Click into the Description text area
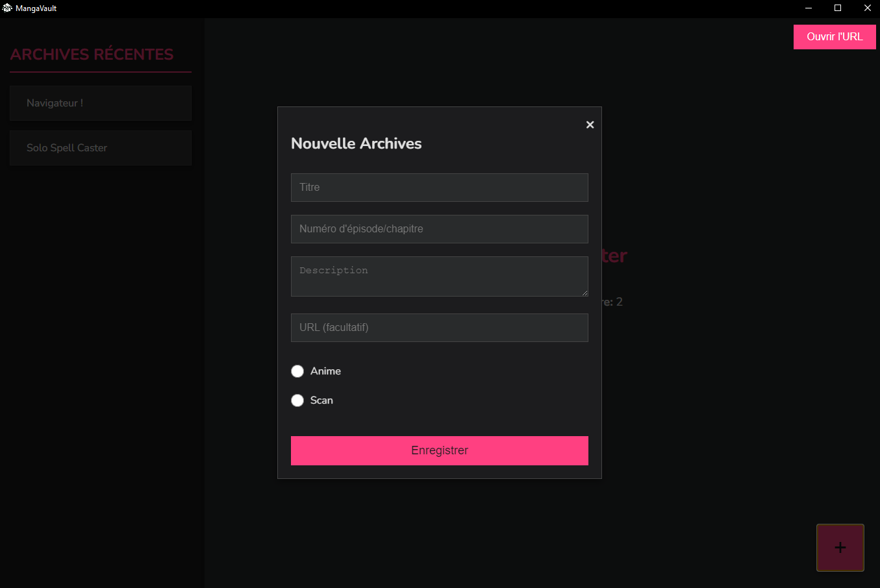This screenshot has width=880, height=588. click(x=440, y=276)
